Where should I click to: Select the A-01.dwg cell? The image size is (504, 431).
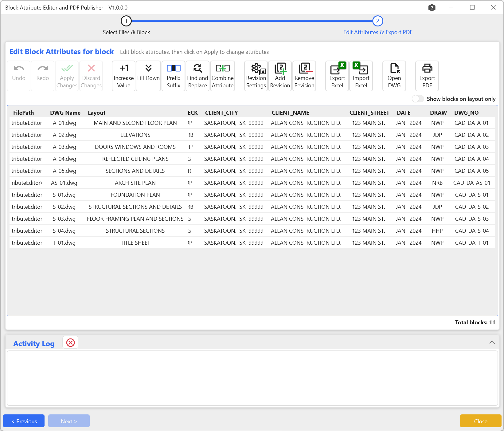click(64, 123)
